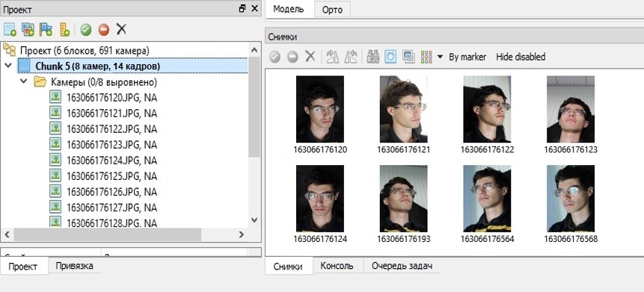This screenshot has width=644, height=292.
Task: Open the Консоль tab
Action: click(337, 266)
